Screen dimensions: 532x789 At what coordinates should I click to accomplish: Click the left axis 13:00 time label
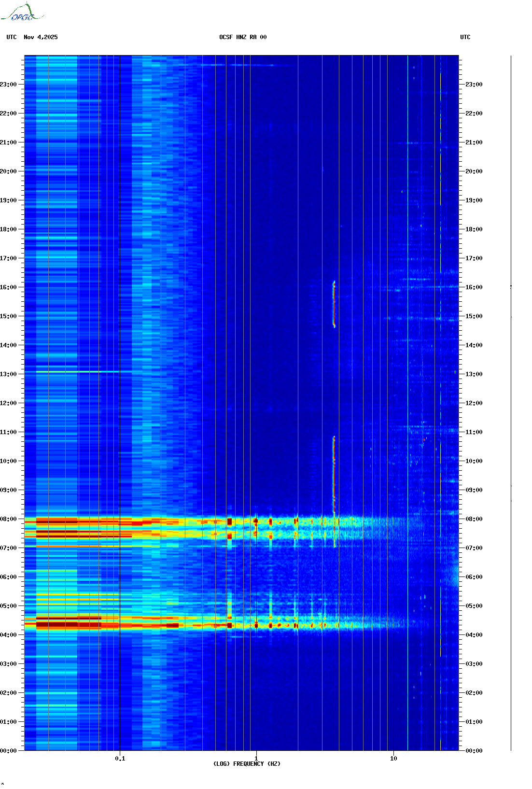click(x=8, y=374)
